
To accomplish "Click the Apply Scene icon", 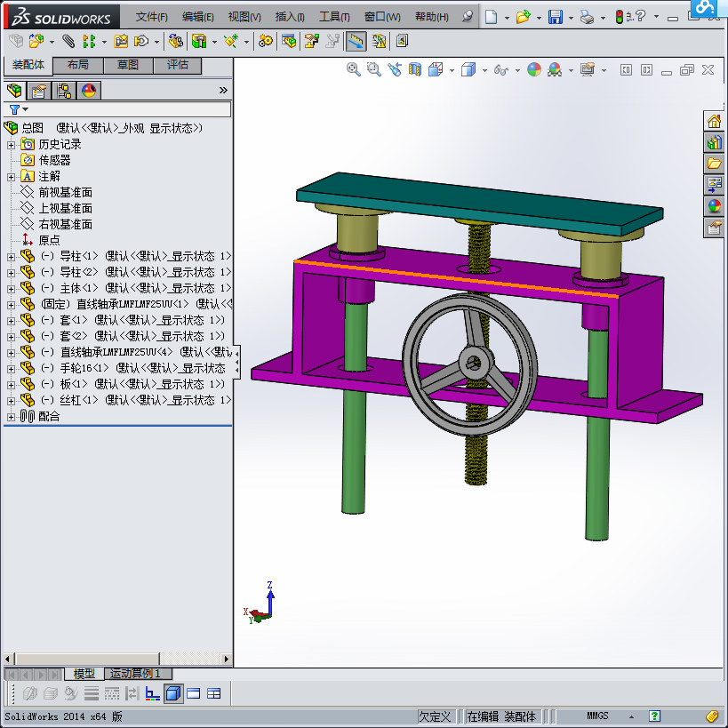I will pyautogui.click(x=555, y=69).
